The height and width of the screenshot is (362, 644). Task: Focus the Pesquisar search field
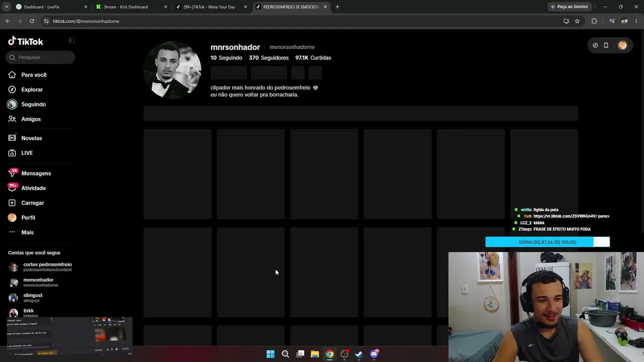coord(41,57)
